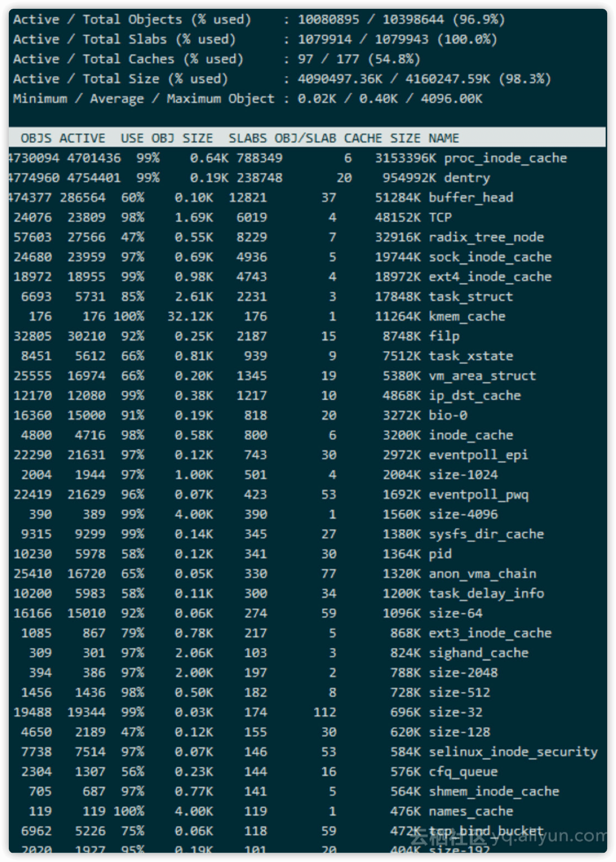Select eventpoll_pwq entry
Screen dimensions: 616x862
[x=478, y=495]
